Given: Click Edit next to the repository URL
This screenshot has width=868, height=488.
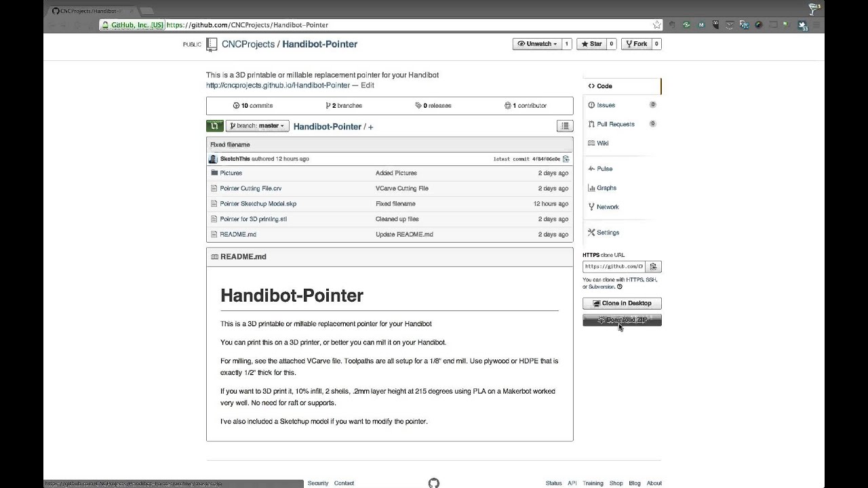Looking at the screenshot, I should [x=368, y=85].
